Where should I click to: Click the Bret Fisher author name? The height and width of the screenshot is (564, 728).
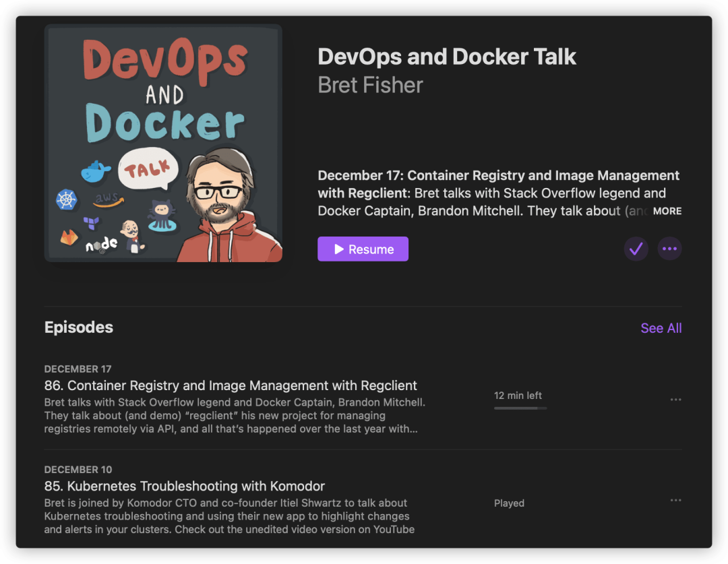coord(370,85)
